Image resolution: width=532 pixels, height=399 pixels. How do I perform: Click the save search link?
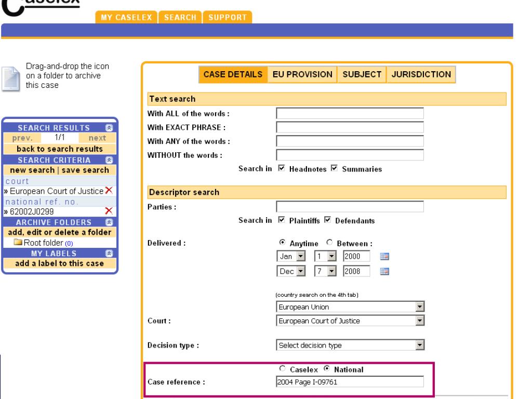click(85, 170)
